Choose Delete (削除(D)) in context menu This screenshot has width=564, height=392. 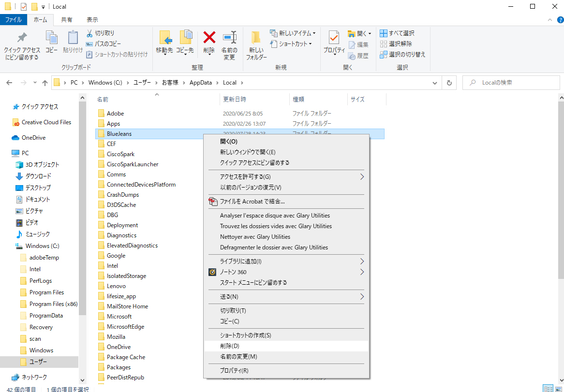[286, 346]
